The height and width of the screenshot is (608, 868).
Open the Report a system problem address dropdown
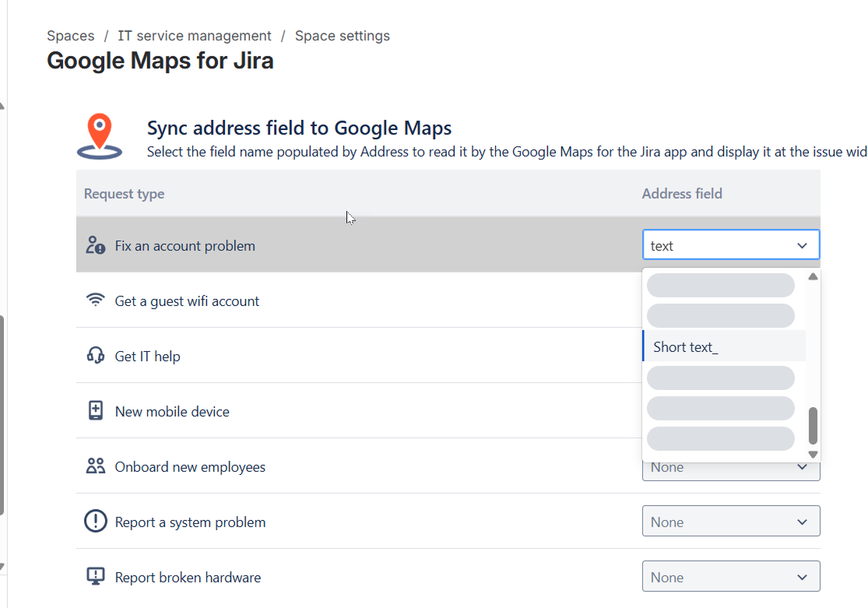[730, 522]
